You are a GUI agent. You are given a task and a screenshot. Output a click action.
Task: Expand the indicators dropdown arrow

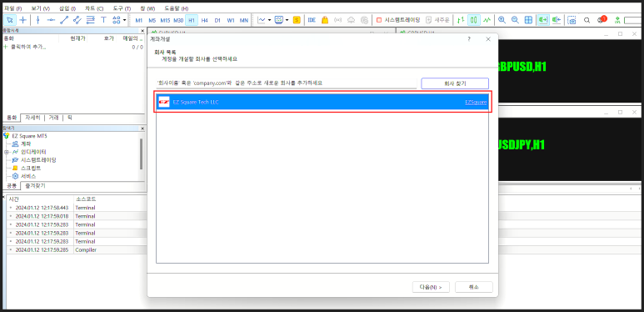point(269,20)
